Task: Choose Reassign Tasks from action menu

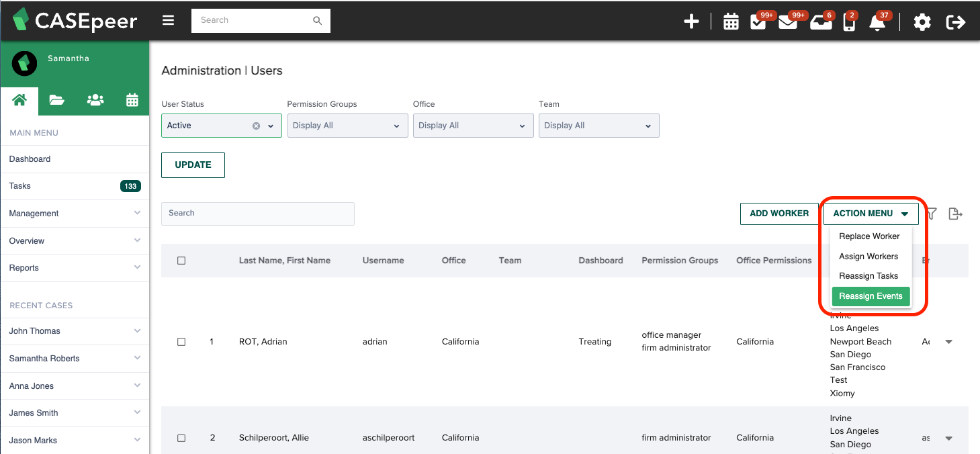Action: pos(868,276)
